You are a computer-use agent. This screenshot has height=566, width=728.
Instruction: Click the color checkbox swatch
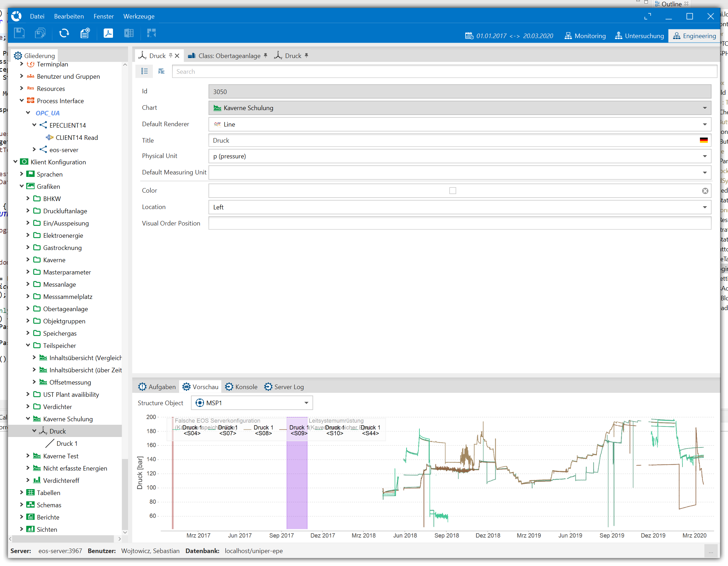pyautogui.click(x=453, y=191)
